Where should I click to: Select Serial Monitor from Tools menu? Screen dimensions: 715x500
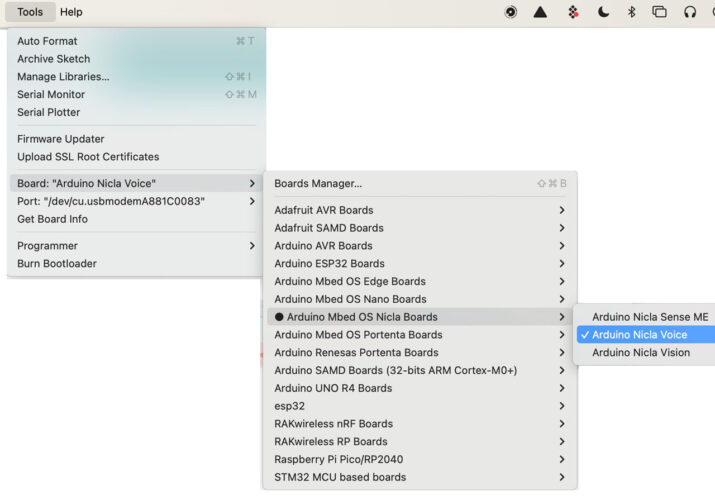pyautogui.click(x=53, y=95)
